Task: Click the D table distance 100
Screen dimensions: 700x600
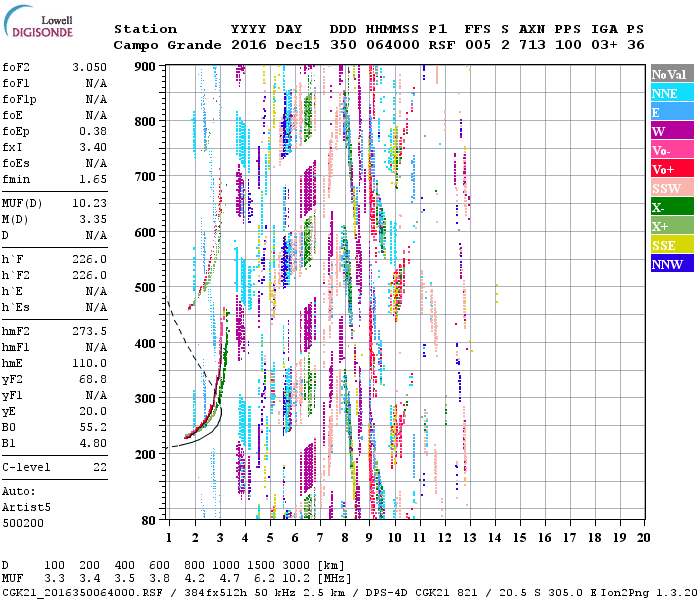Action: point(54,566)
